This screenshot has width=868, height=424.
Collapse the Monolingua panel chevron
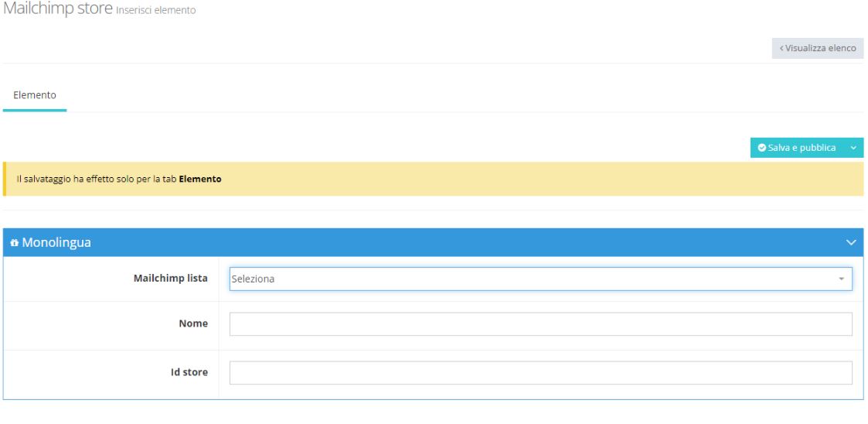852,242
